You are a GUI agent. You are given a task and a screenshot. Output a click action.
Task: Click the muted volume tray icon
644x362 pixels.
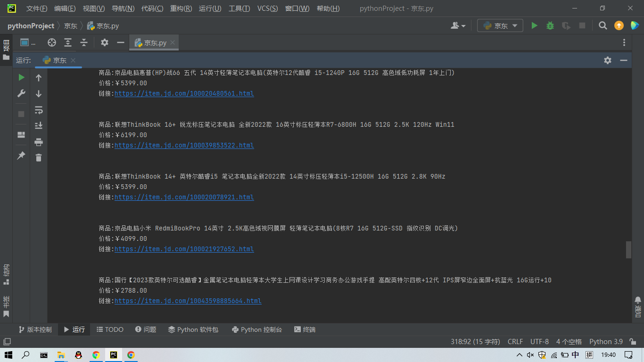point(530,355)
